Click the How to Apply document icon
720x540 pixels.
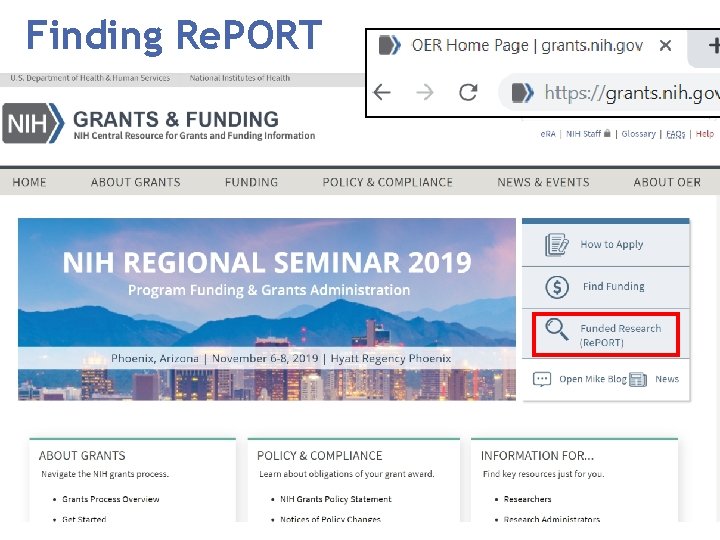pos(557,244)
